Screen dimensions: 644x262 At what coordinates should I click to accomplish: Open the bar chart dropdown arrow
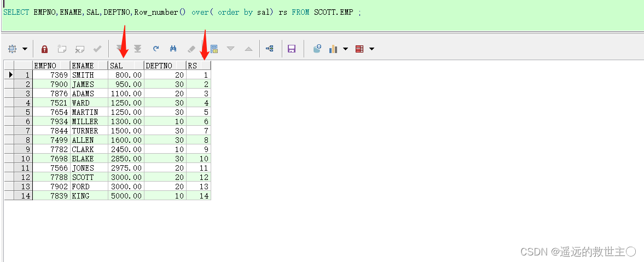coord(345,49)
